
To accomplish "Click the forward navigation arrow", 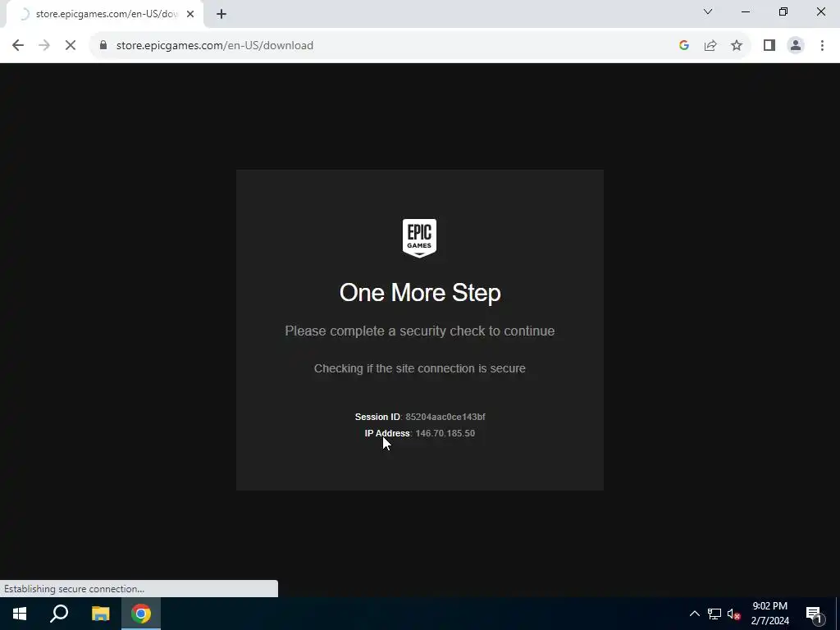I will click(x=44, y=46).
